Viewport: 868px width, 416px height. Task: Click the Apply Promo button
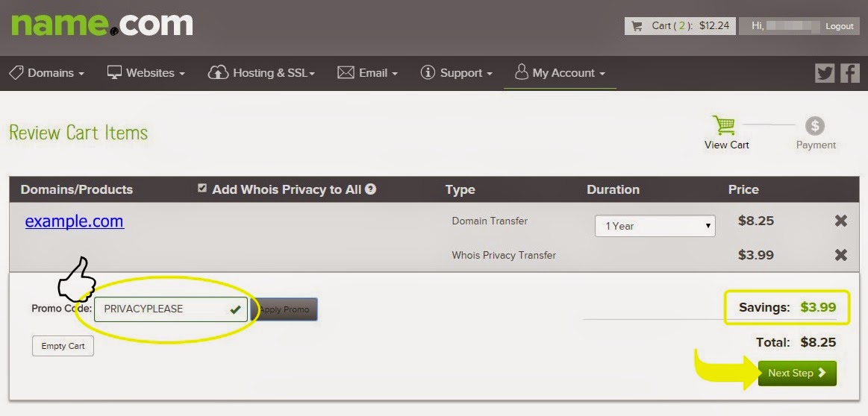(284, 309)
